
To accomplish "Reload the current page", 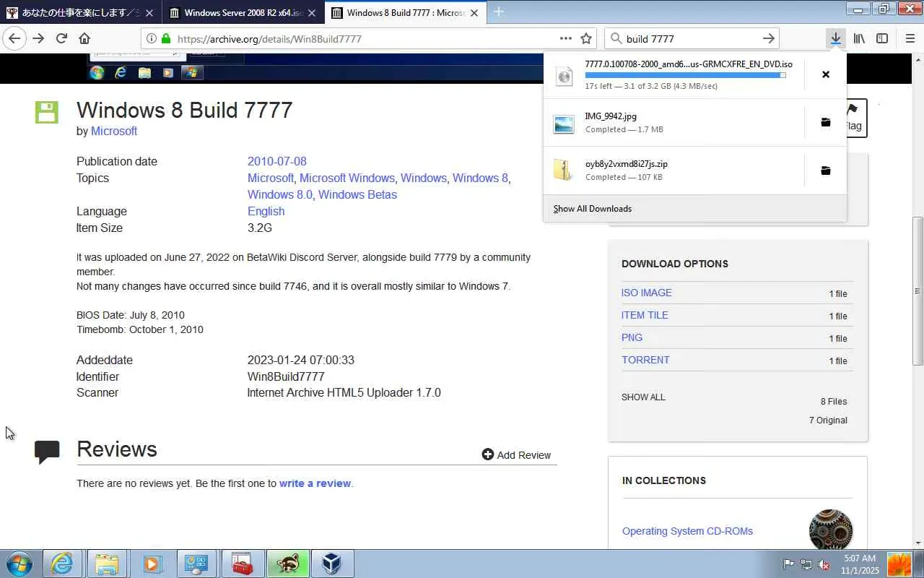I will tap(61, 38).
